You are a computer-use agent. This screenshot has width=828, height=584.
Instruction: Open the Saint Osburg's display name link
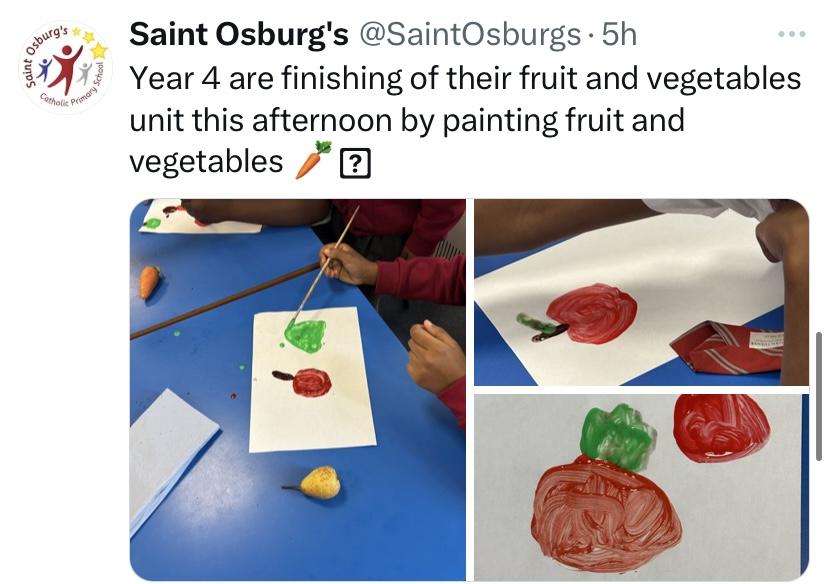point(239,35)
